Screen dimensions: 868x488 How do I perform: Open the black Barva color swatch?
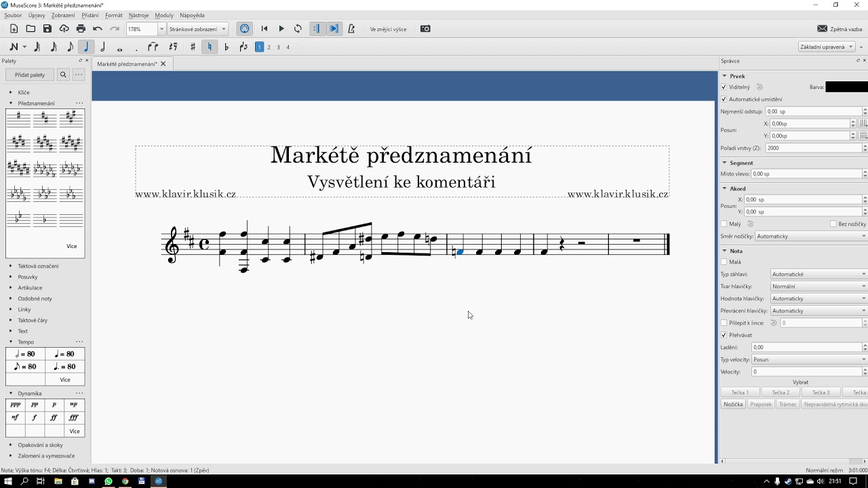point(846,87)
